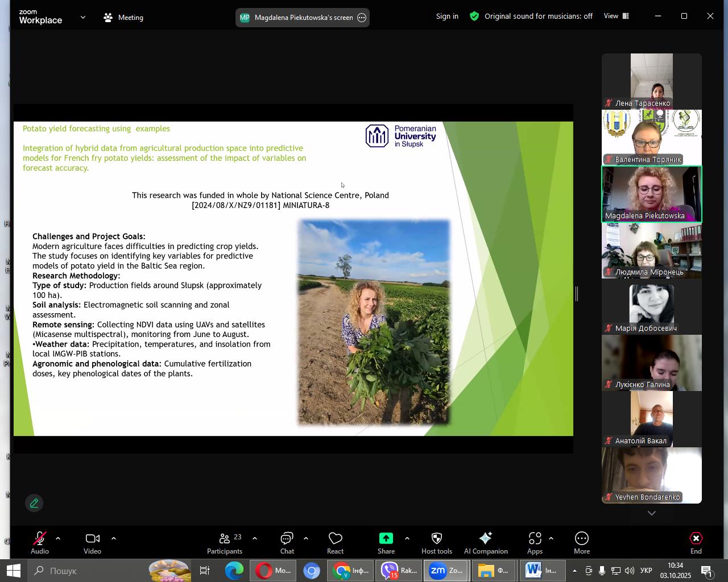Open the React emoji reactions

(335, 543)
